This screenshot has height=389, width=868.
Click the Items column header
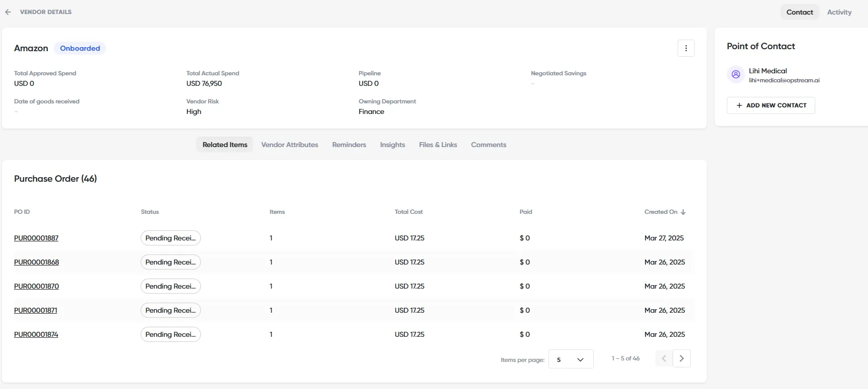point(277,212)
